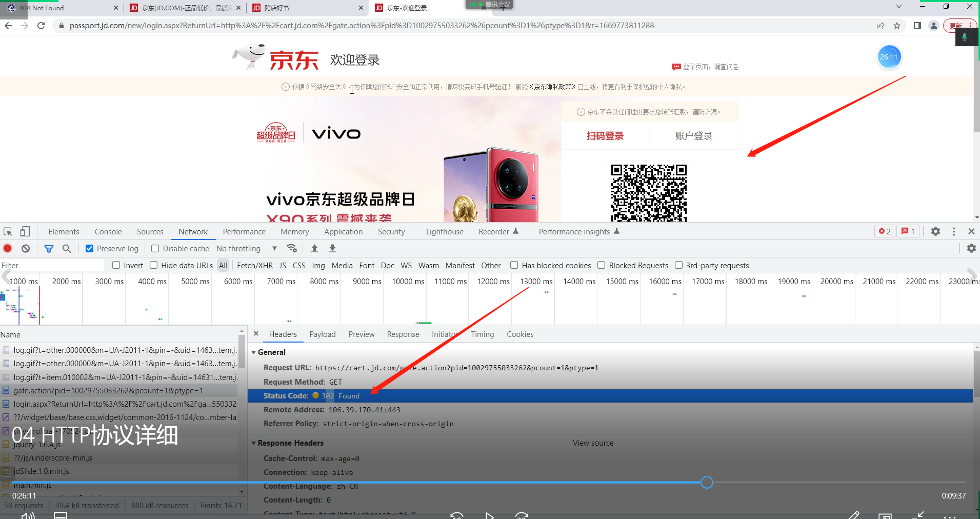
Task: Select the login.aspx request row
Action: 119,404
